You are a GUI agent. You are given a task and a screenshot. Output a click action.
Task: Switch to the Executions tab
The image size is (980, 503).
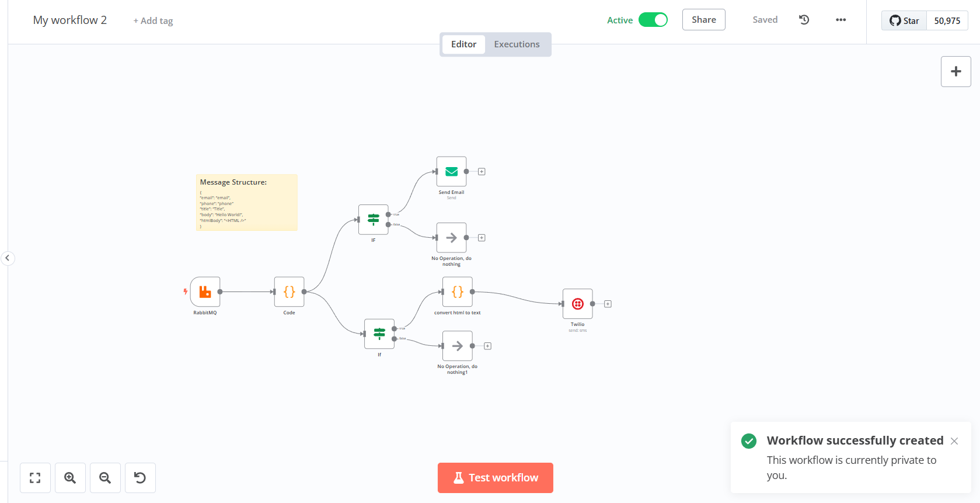pyautogui.click(x=517, y=44)
